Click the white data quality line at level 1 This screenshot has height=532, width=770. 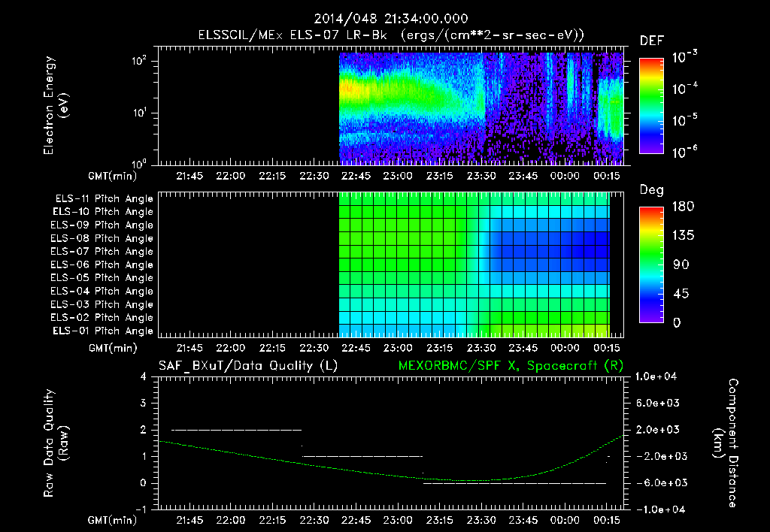(362, 456)
